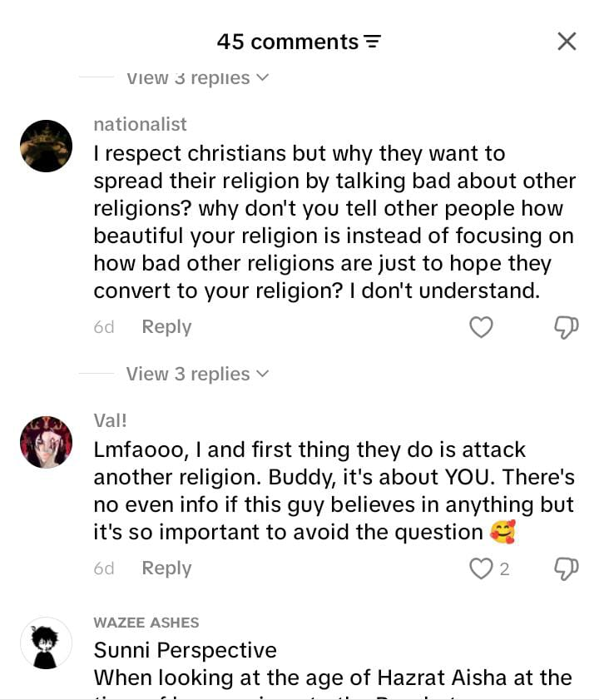Viewport: 599px width, 700px height.
Task: Open the Val! username link
Action: [x=110, y=420]
